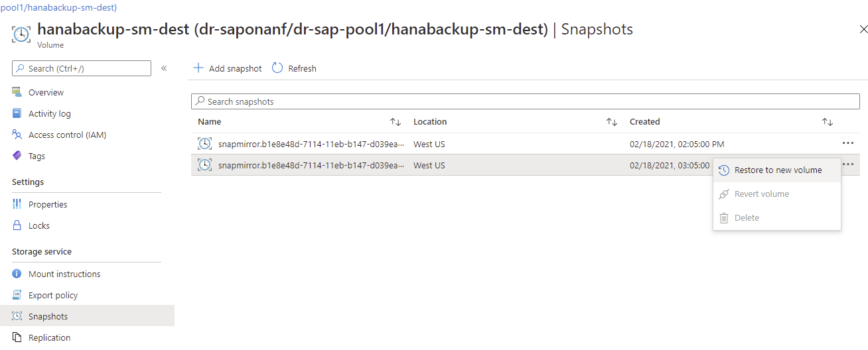
Task: Sort snapshots by Location column arrows
Action: [612, 122]
